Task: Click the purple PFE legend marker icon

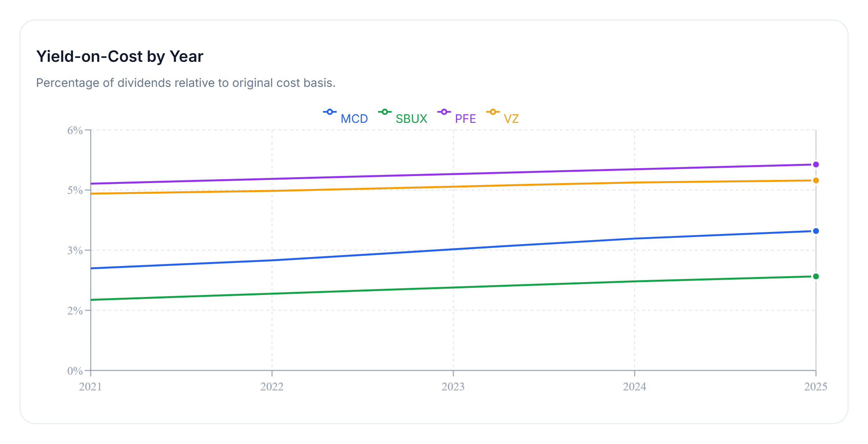Action: (x=444, y=112)
